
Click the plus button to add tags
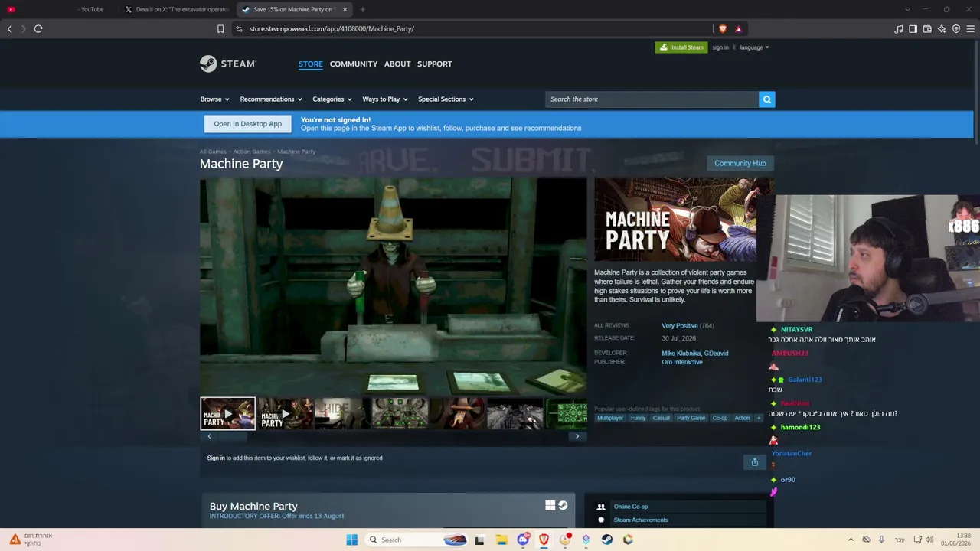(x=759, y=418)
